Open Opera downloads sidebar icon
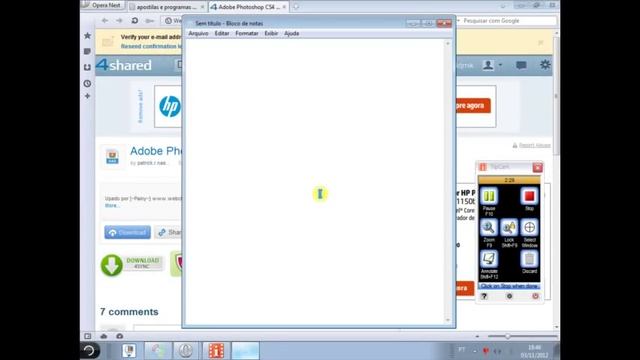Screen dimensions: 640x360 click(x=87, y=67)
